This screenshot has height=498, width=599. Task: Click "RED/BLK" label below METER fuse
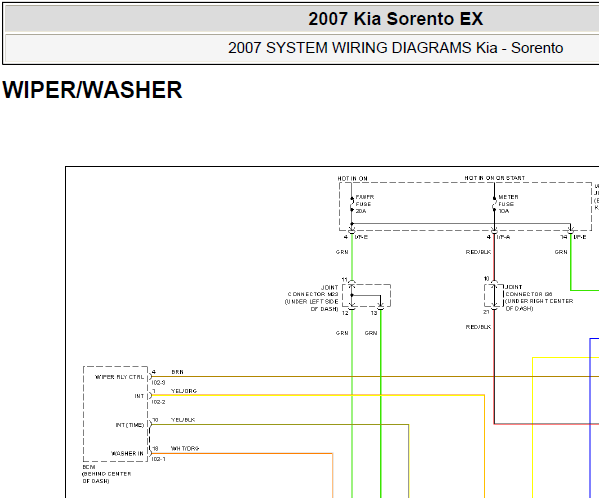478,252
